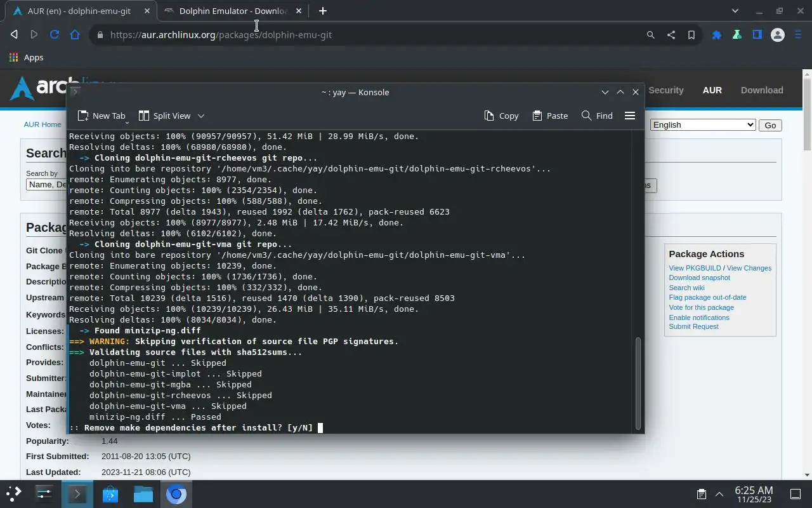Go to browser home page

(x=75, y=35)
